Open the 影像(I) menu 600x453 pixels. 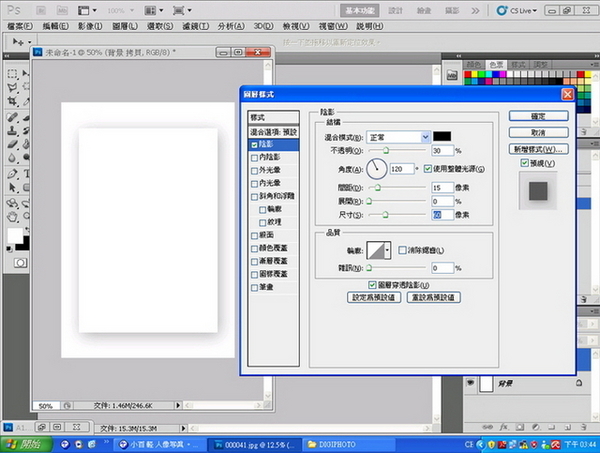click(90, 26)
